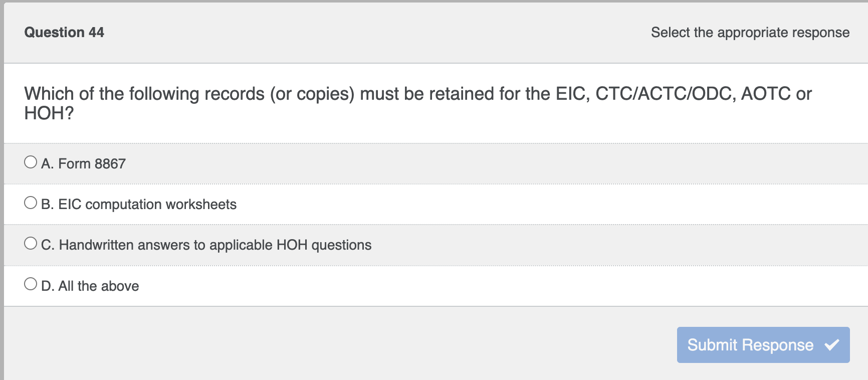The width and height of the screenshot is (868, 380).
Task: Click the checkmark icon on Submit Response
Action: point(832,344)
